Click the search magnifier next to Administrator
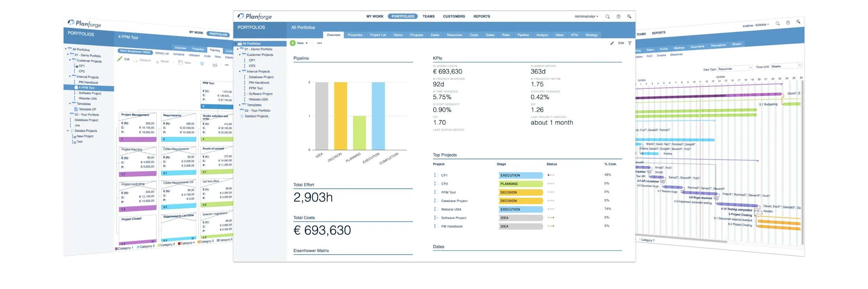This screenshot has height=289, width=868. pos(608,17)
